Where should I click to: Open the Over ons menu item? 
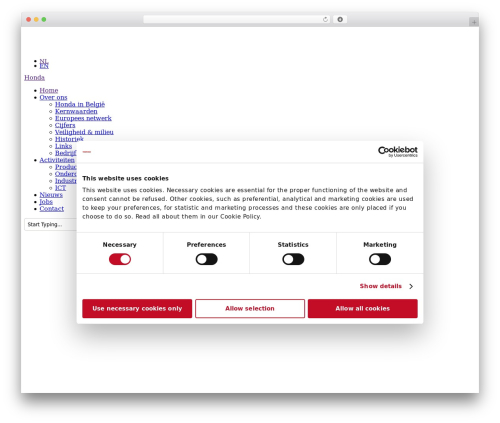click(53, 97)
